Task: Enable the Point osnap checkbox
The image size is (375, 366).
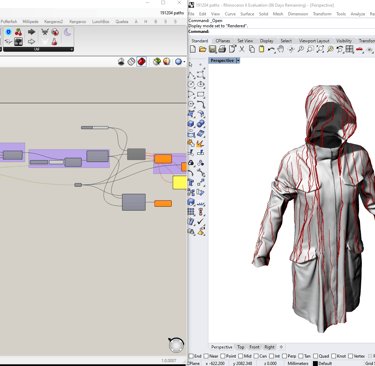Action: point(223,356)
